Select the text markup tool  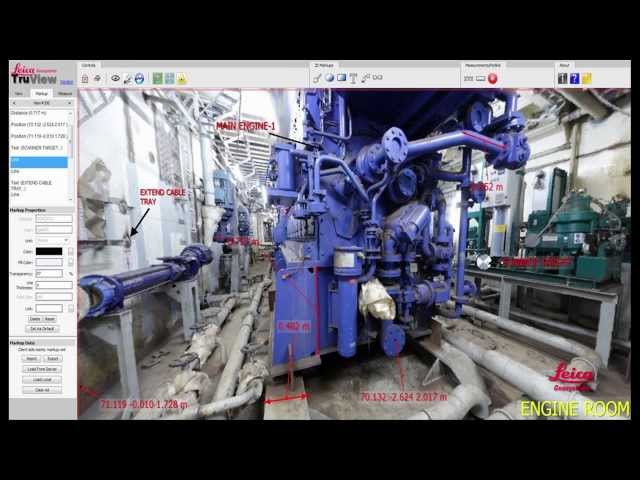click(x=353, y=78)
